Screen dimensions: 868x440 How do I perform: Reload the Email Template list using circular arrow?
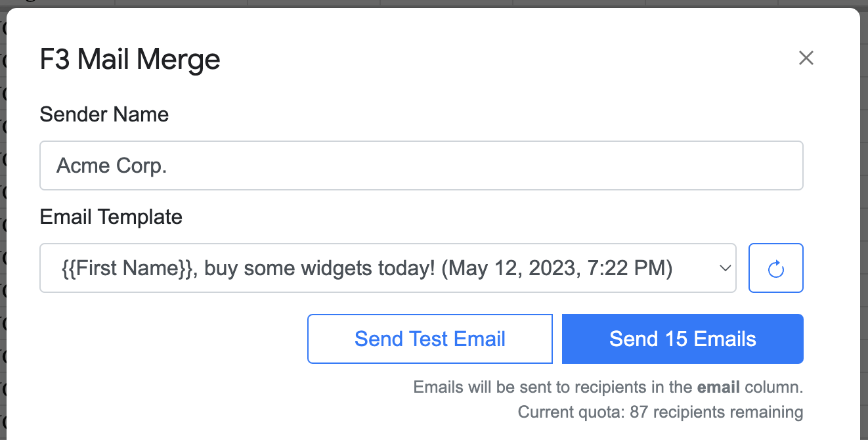tap(775, 268)
